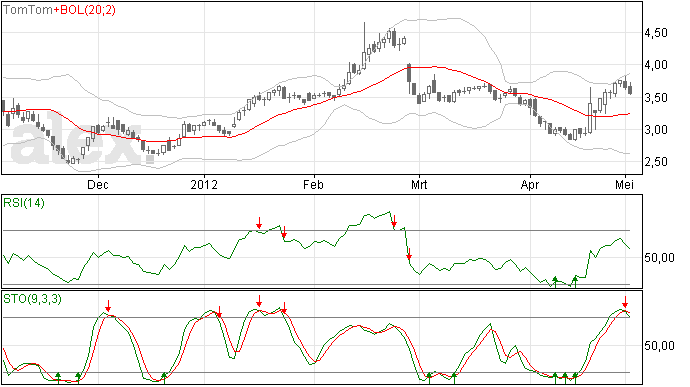Click the 50,00 label of the RSI panel
The width and height of the screenshot is (690, 387).
(659, 258)
